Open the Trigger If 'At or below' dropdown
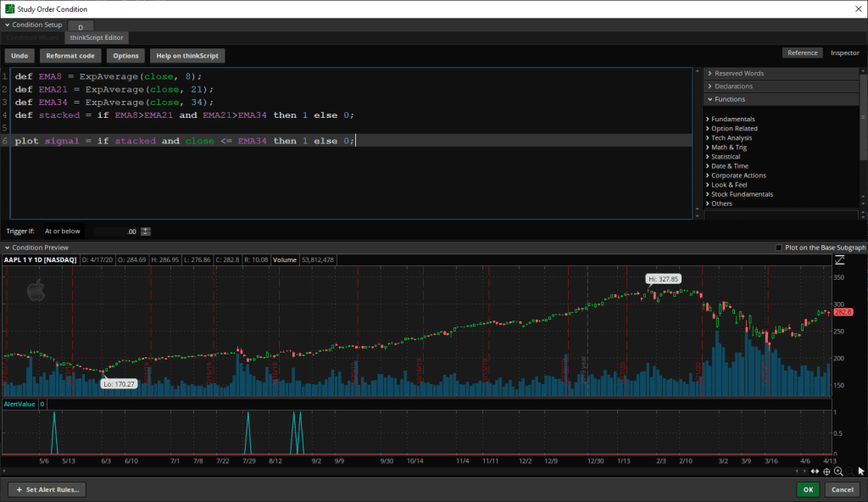Image resolution: width=868 pixels, height=502 pixels. (63, 231)
